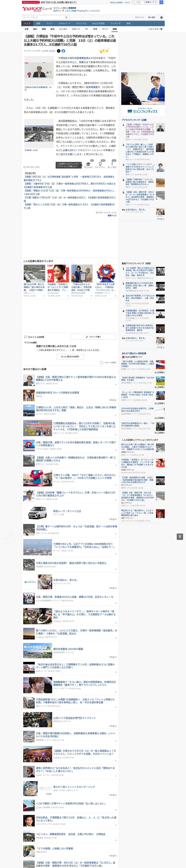Open the 万博会場 aerial photo thumbnail
This screenshot has height=868, width=186.
39,133
